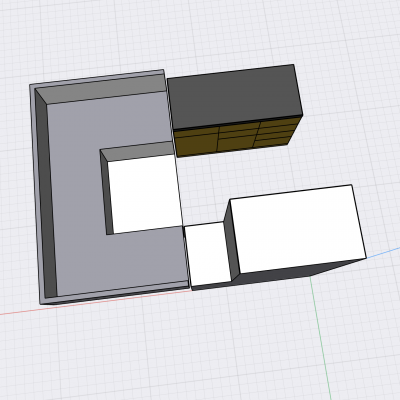Select the white block inside the U-shaped counter

144,193
